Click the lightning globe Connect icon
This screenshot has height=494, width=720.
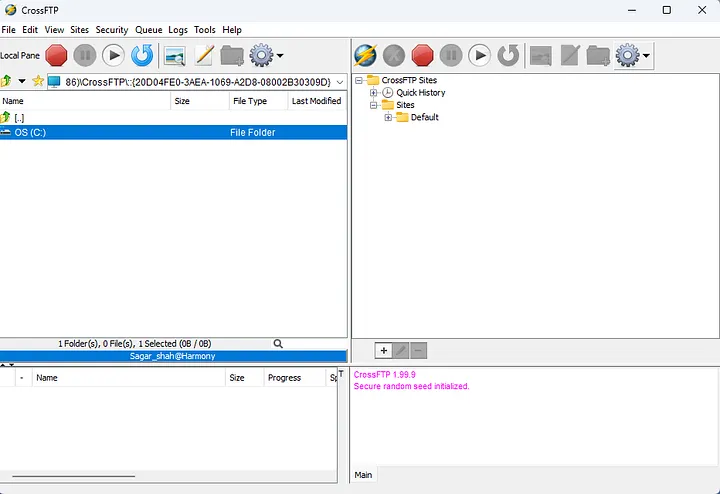[366, 56]
